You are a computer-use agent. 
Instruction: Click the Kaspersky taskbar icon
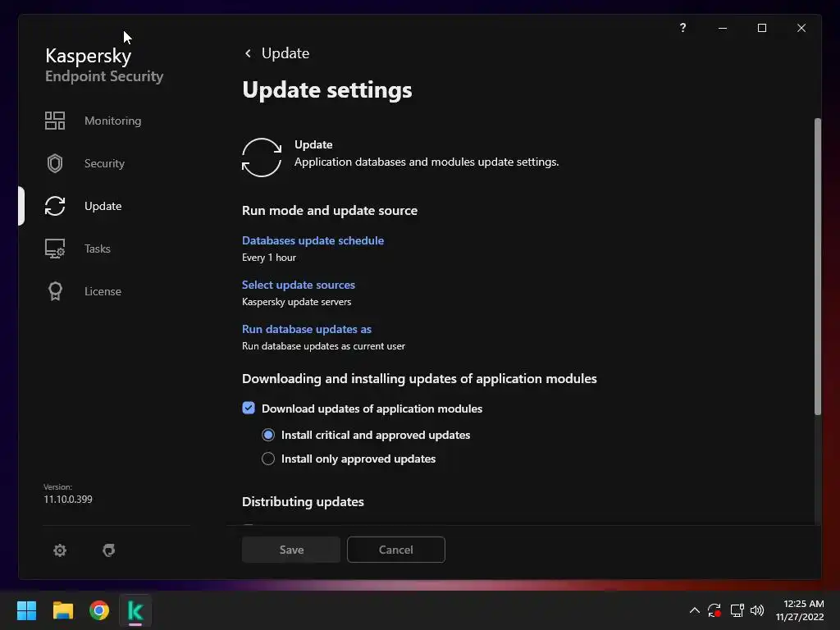coord(135,610)
